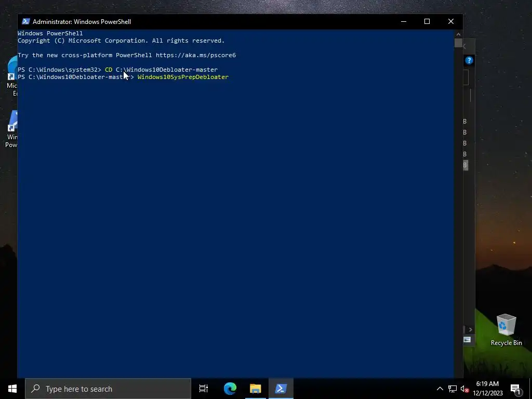Minimize the PowerShell window

(x=403, y=21)
